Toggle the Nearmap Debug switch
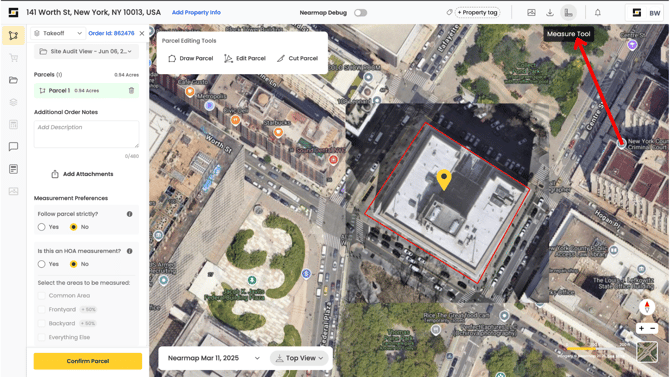The width and height of the screenshot is (670, 377). coord(360,13)
